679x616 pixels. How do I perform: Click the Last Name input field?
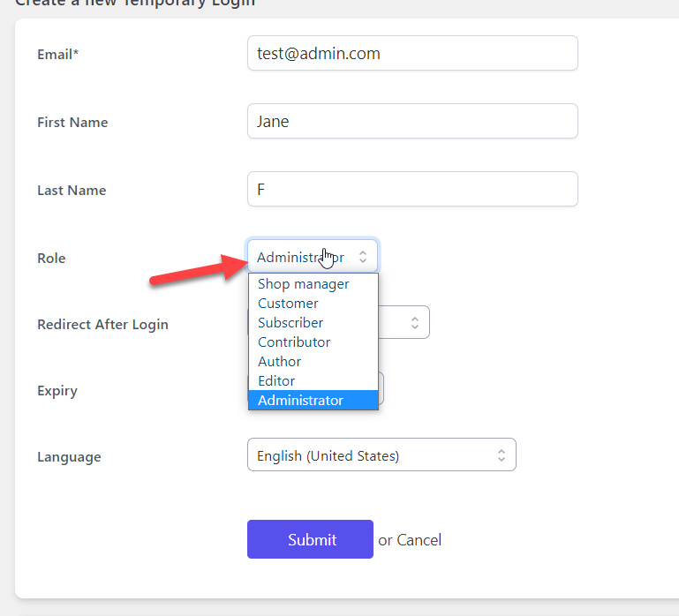412,189
